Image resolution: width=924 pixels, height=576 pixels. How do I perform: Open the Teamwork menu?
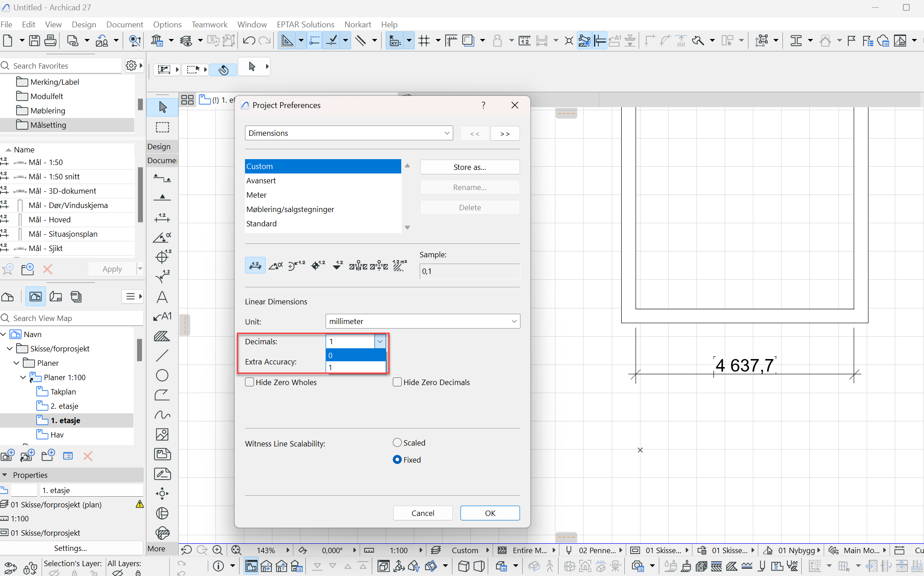209,25
